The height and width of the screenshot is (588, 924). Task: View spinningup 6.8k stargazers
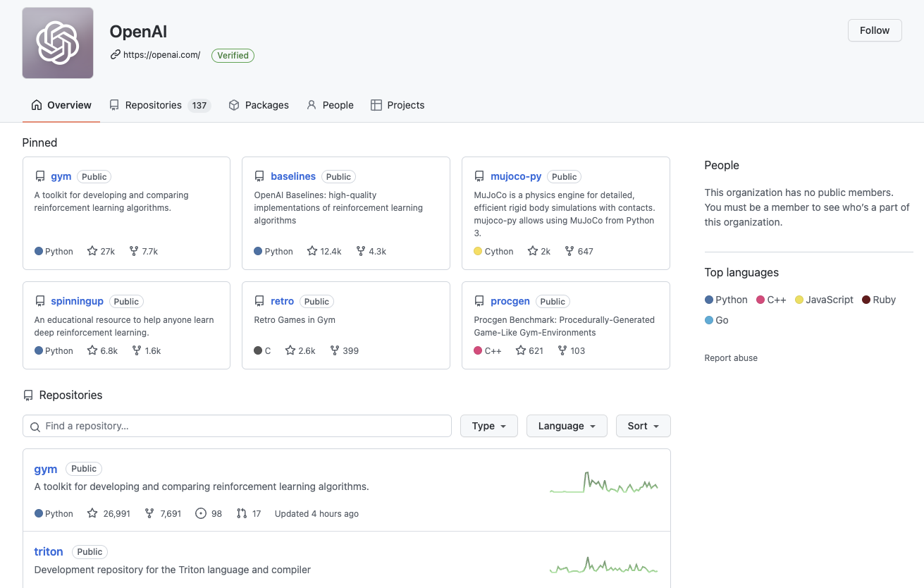click(x=102, y=350)
